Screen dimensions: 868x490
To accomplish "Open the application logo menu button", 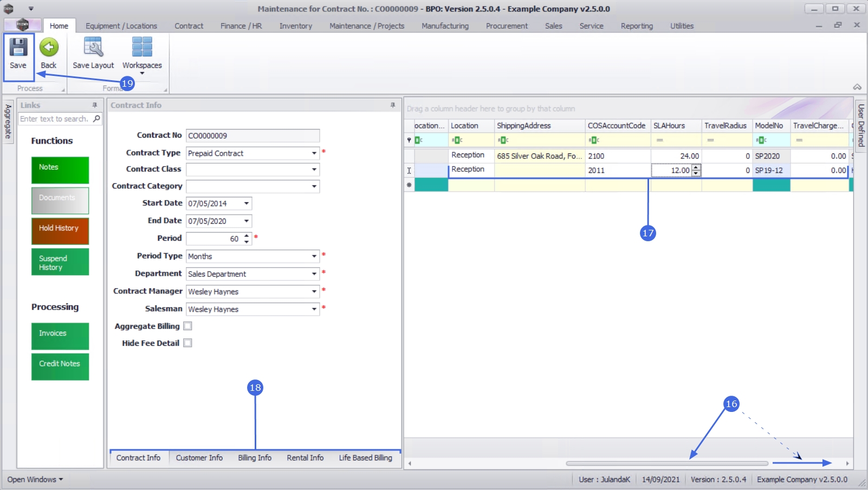I will tap(22, 25).
